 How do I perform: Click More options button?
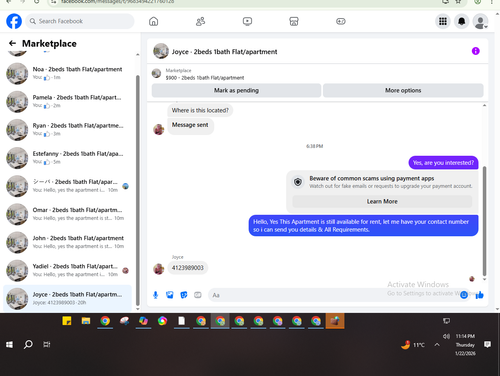[x=403, y=90]
